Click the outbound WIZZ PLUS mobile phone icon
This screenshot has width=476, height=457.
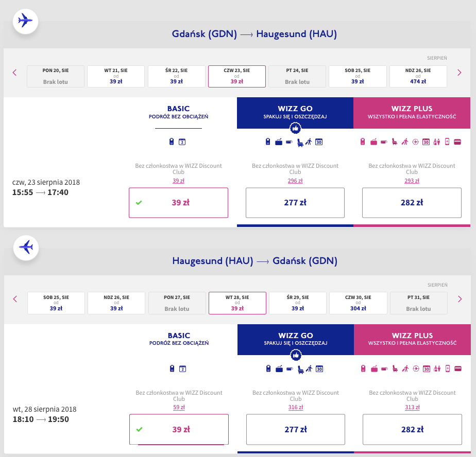pyautogui.click(x=447, y=142)
